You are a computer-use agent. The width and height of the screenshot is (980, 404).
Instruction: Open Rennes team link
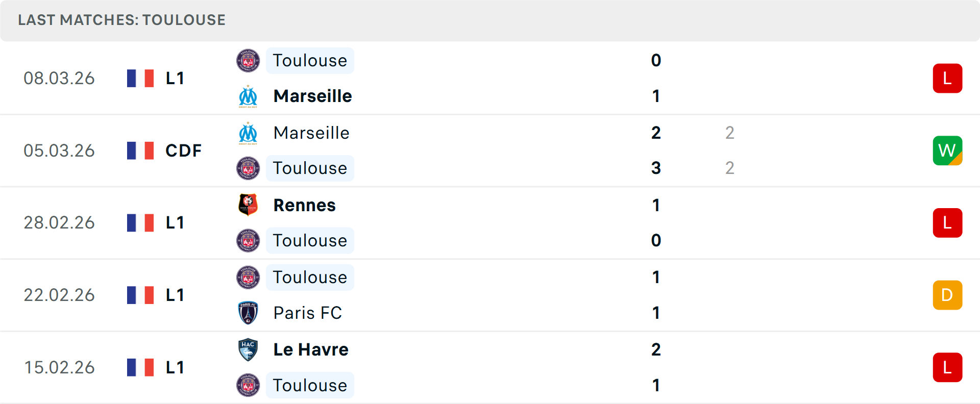click(304, 205)
